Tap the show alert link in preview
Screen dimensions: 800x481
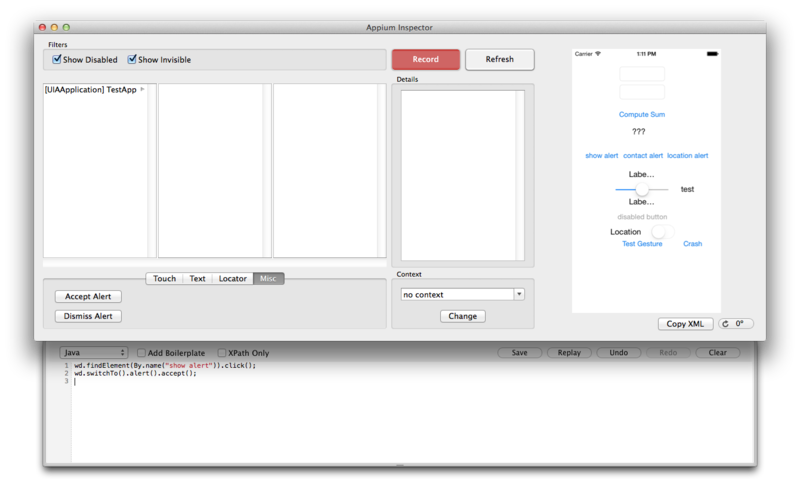point(602,156)
